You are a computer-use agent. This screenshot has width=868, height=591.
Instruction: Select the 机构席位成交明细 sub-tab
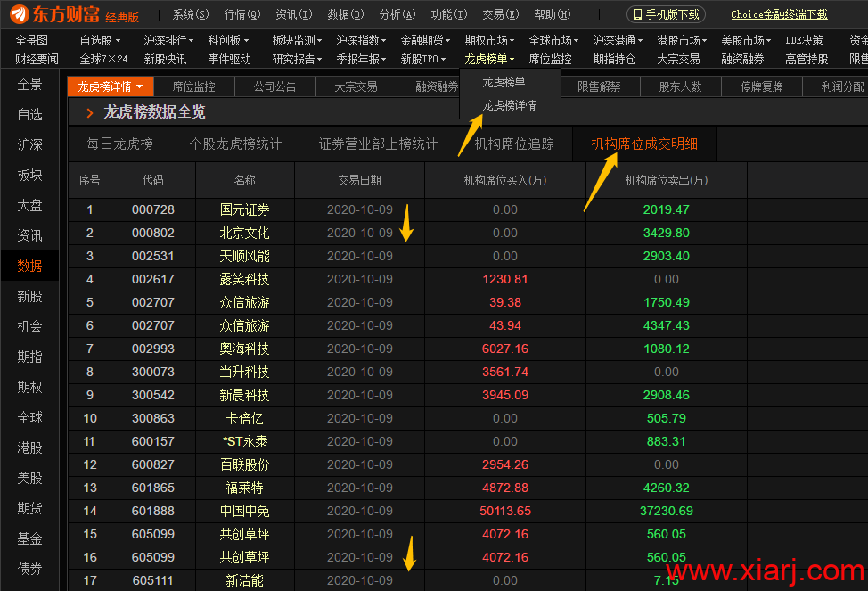(644, 144)
